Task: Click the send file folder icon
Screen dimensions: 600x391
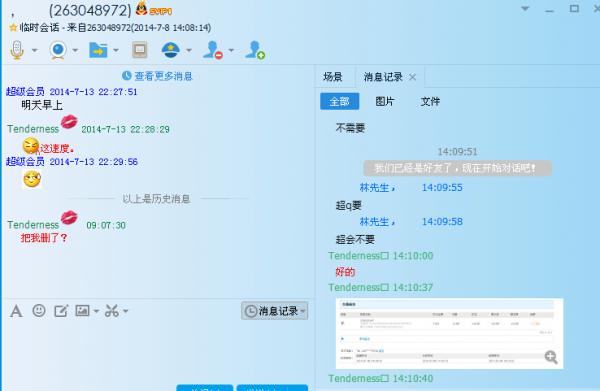Action: (x=98, y=50)
